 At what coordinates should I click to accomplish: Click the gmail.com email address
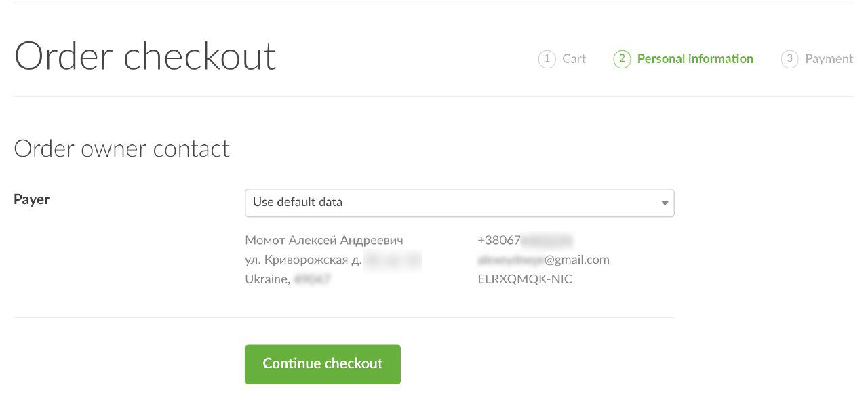coord(543,260)
